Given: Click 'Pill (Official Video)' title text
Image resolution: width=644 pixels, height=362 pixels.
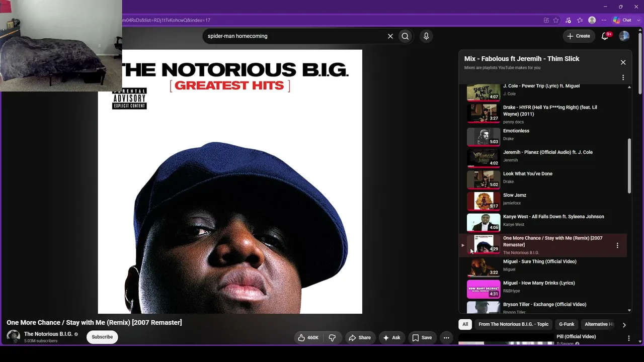Looking at the screenshot, I should click(576, 337).
